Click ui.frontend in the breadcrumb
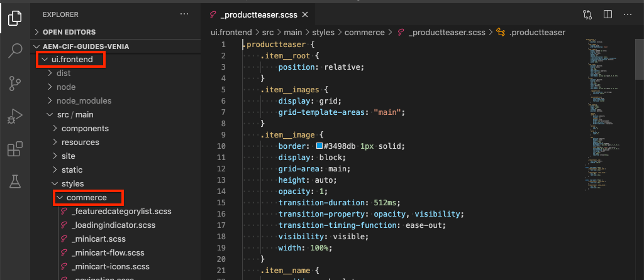 pos(231,32)
